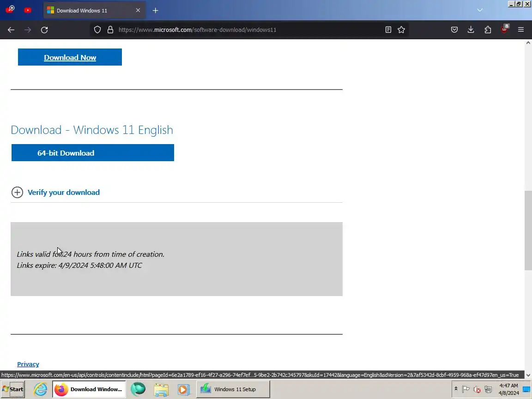Screen dimensions: 532x399
Task: Click the Download - Windows 11 English heading
Action: tap(92, 130)
